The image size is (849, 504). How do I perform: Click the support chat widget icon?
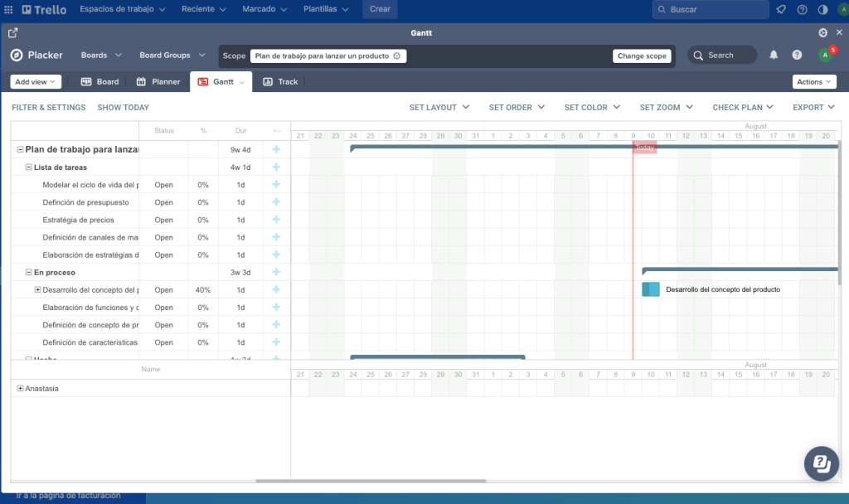821,463
